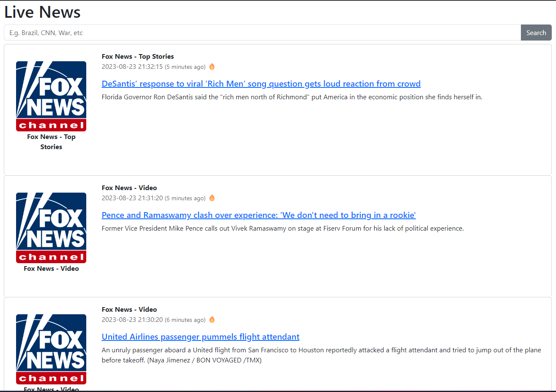Click the flame icon next to 21:32:15 timestamp
The height and width of the screenshot is (392, 556).
pyautogui.click(x=212, y=67)
